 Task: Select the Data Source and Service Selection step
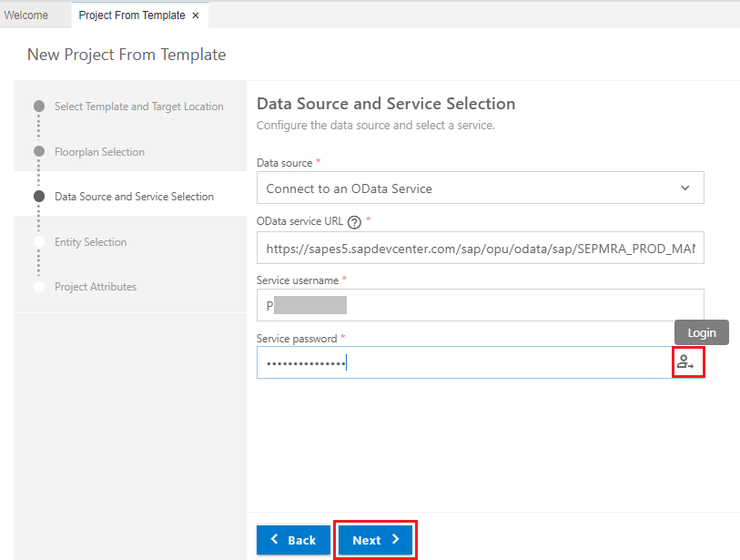(133, 196)
